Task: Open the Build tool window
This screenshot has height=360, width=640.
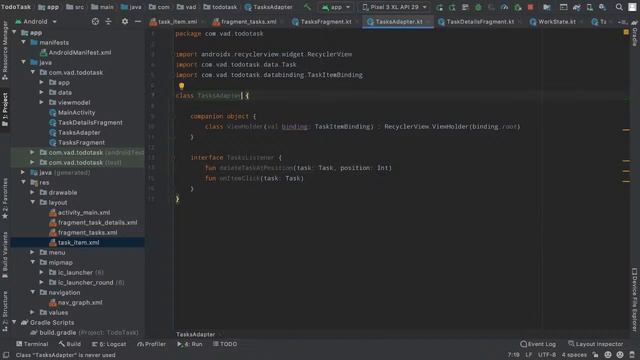Action: (69, 344)
